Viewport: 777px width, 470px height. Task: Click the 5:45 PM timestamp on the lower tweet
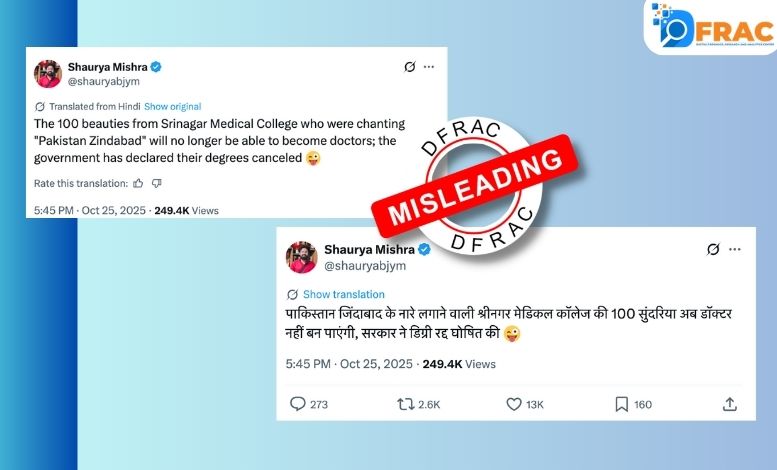[x=308, y=364]
